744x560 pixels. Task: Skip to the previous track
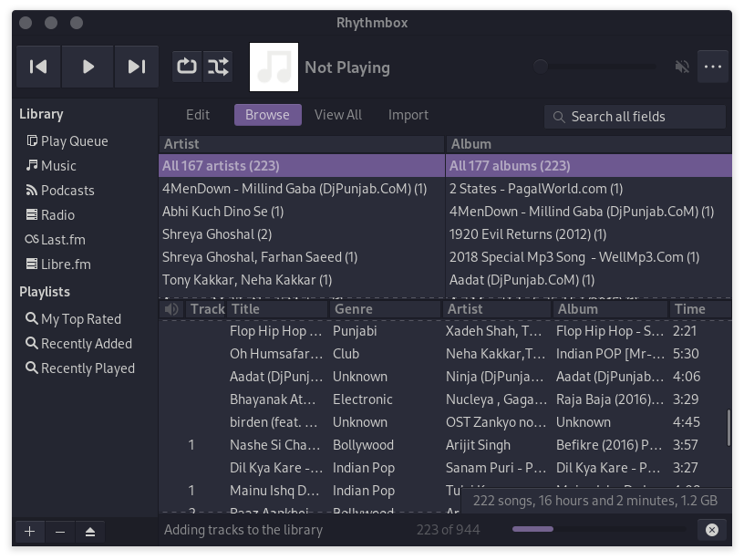38,66
